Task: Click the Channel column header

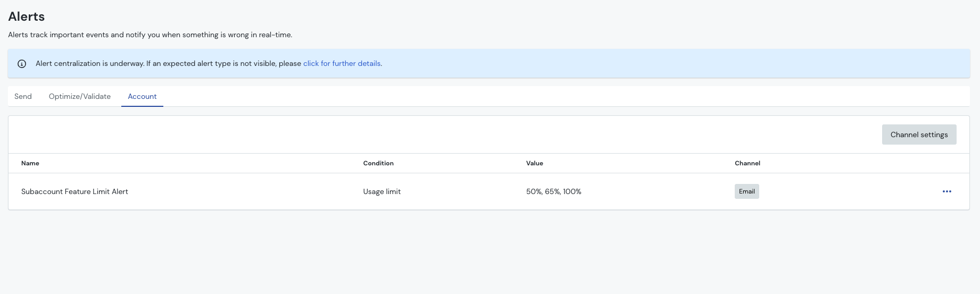Action: (748, 163)
